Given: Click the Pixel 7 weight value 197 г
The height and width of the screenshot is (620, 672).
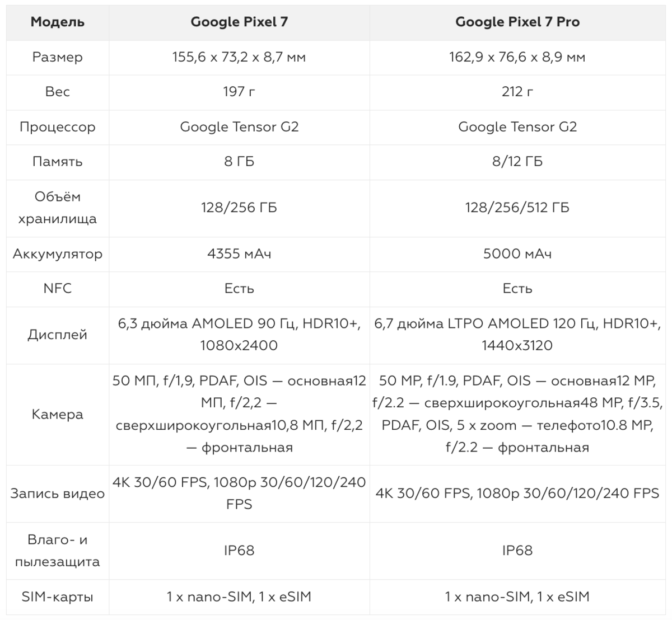Looking at the screenshot, I should coord(239,92).
